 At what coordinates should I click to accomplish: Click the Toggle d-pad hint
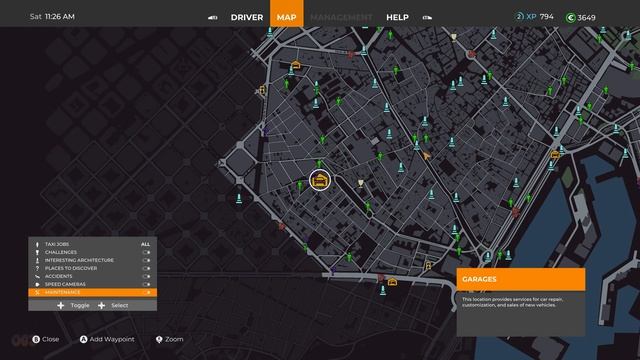(73, 305)
